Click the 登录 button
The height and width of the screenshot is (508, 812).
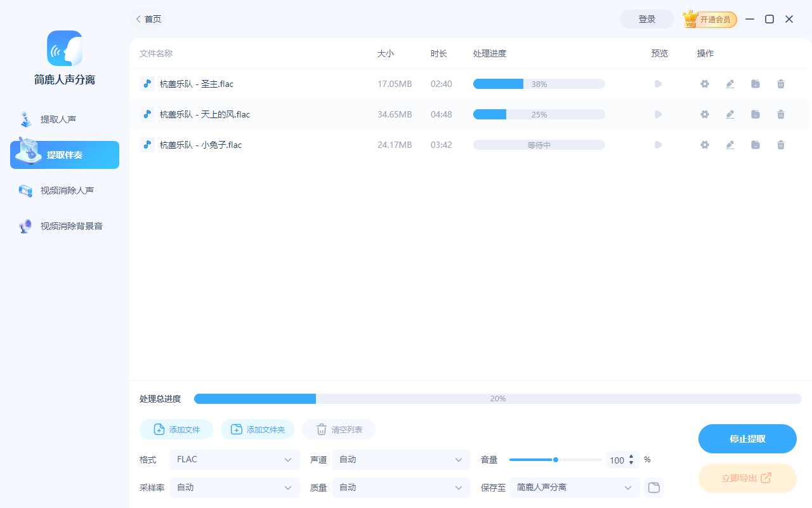pos(647,19)
